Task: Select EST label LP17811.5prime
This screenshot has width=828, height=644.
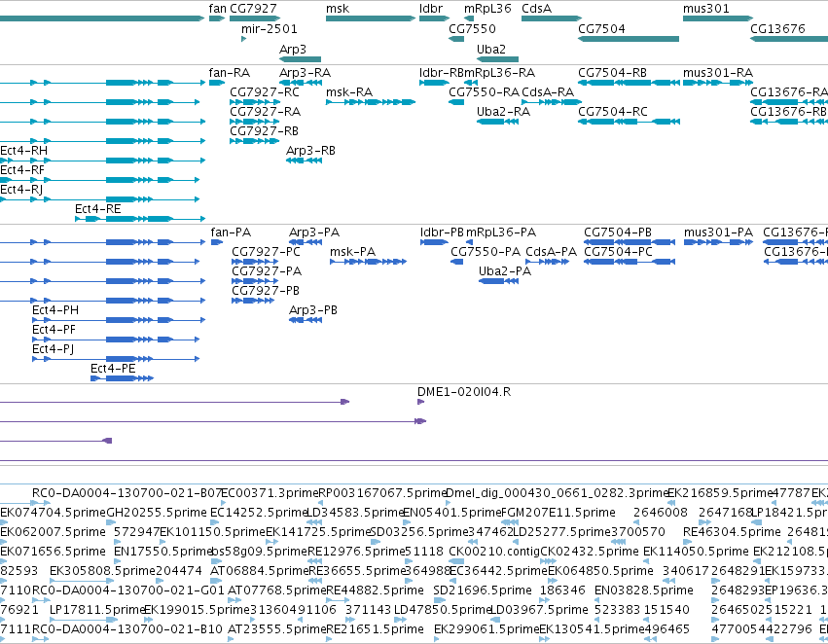Action: pos(96,610)
